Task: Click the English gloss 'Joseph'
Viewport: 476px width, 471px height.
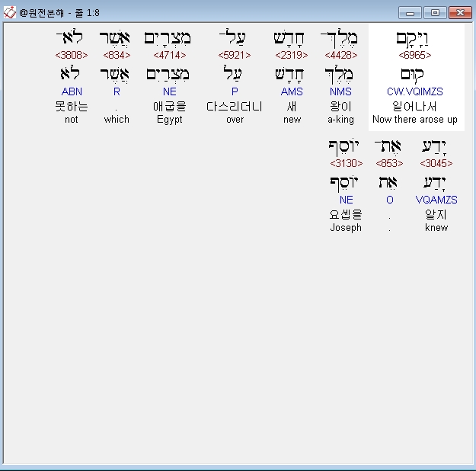Action: click(346, 228)
